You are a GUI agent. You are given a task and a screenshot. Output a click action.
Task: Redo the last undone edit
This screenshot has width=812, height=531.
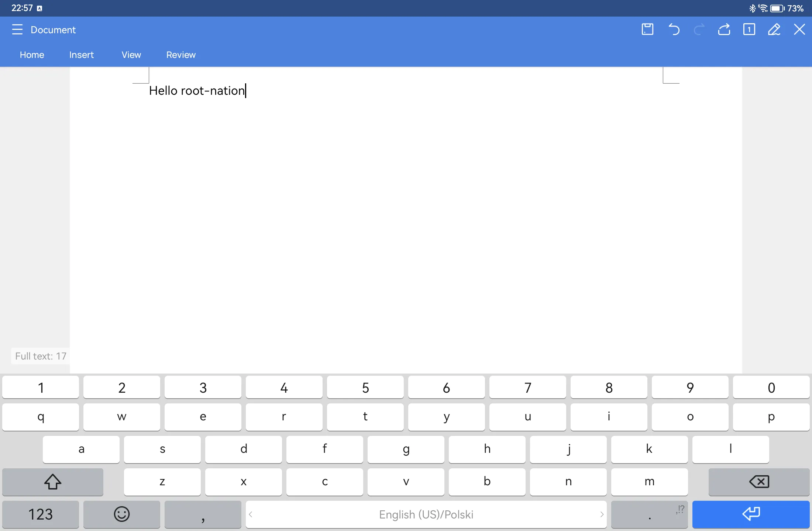[x=699, y=29]
